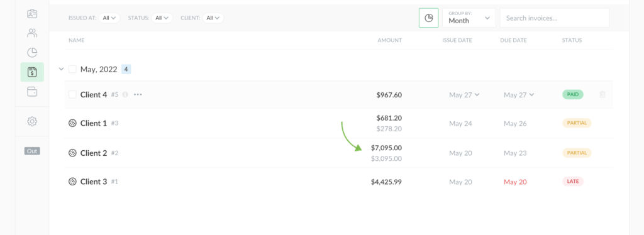Open the pie chart reports sidebar icon
Screen dimensions: 644x235
32,53
